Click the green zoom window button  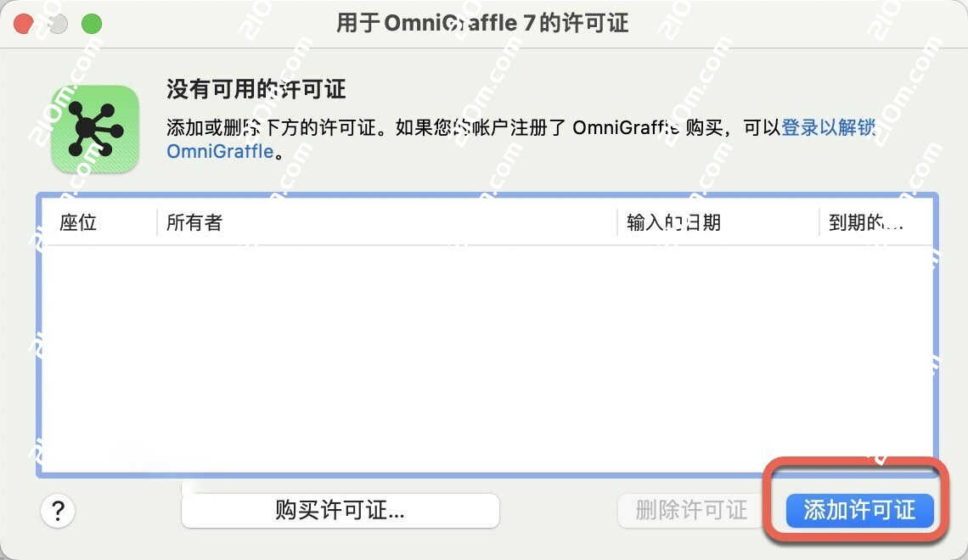tap(91, 24)
